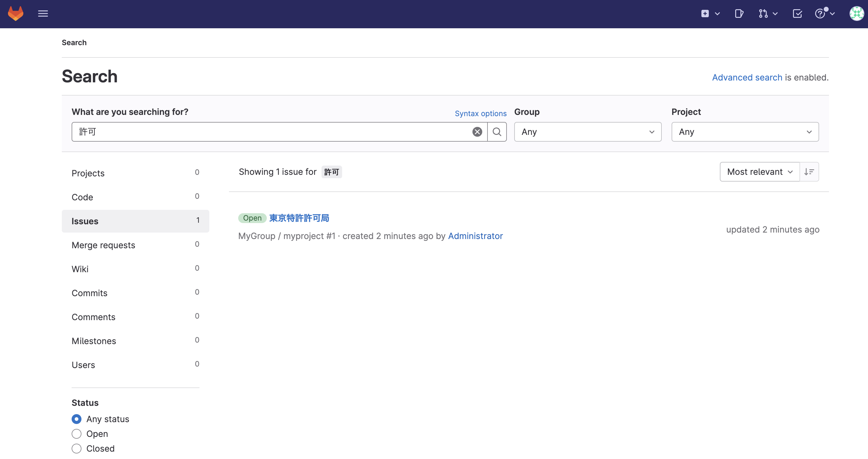
Task: Click inside the search input field
Action: coord(270,132)
